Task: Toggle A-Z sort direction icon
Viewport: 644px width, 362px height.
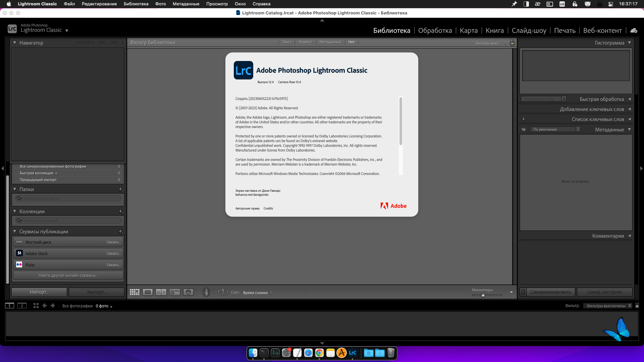Action: (x=222, y=292)
